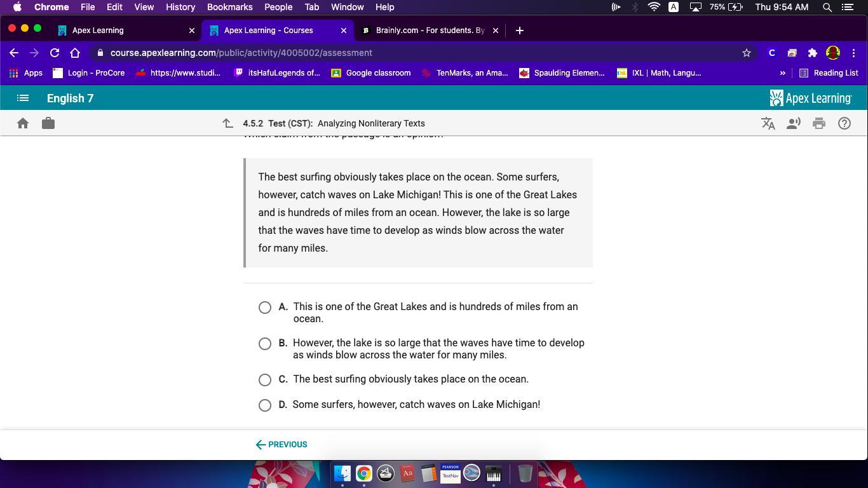Open the Calculator app in the Dock
The height and width of the screenshot is (488, 868).
[x=428, y=473]
